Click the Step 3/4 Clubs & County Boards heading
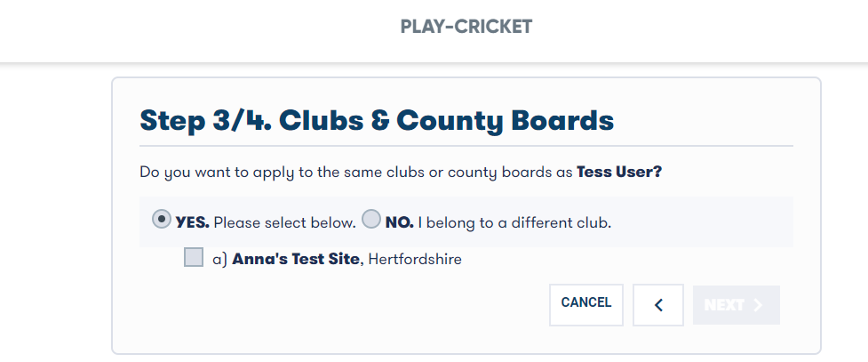This screenshot has height=362, width=868. click(377, 120)
